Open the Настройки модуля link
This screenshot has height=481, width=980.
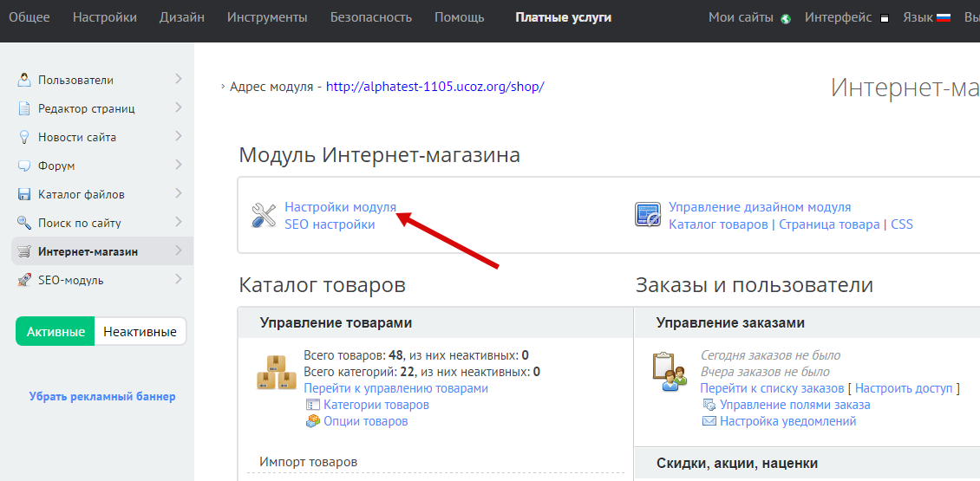click(x=340, y=207)
